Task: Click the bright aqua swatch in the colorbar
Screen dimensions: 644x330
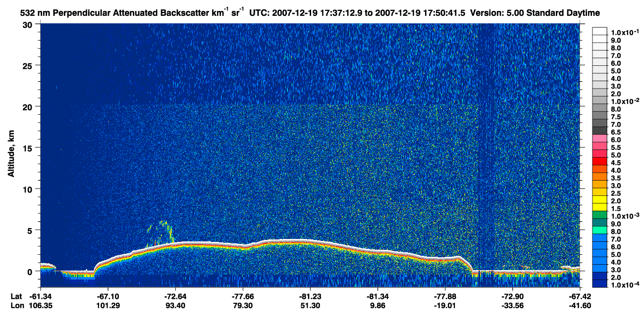Action: [599, 229]
